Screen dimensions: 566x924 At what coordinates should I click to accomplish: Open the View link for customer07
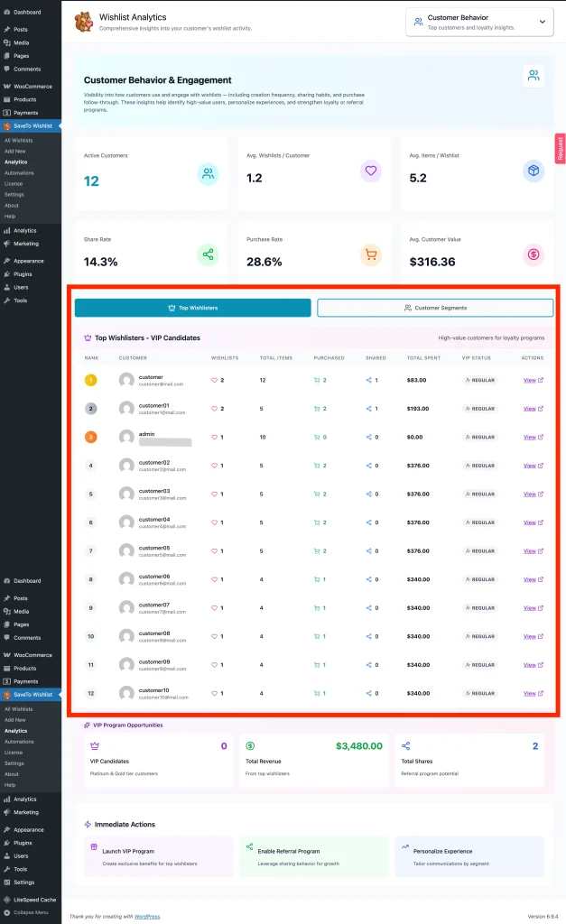533,608
